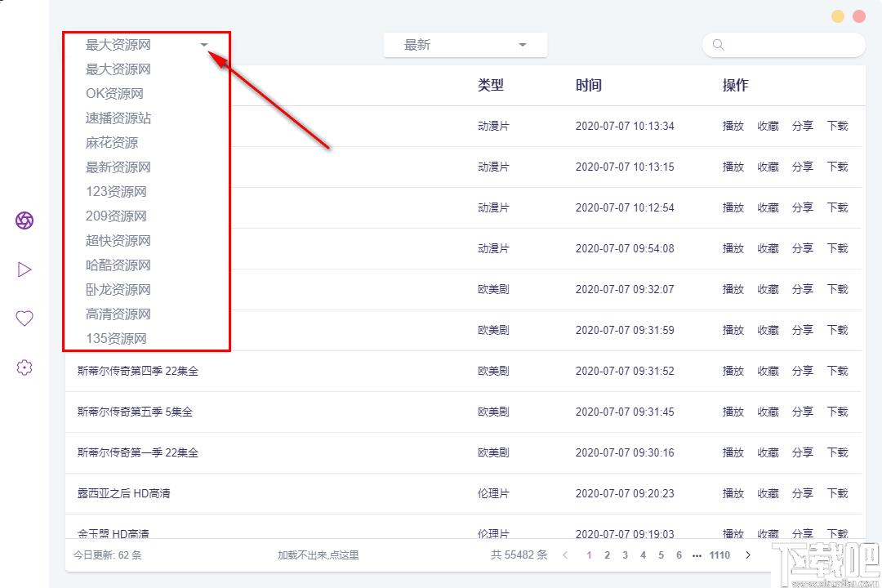882x588 pixels.
Task: Select OK资源网 from the source list
Action: pos(114,94)
